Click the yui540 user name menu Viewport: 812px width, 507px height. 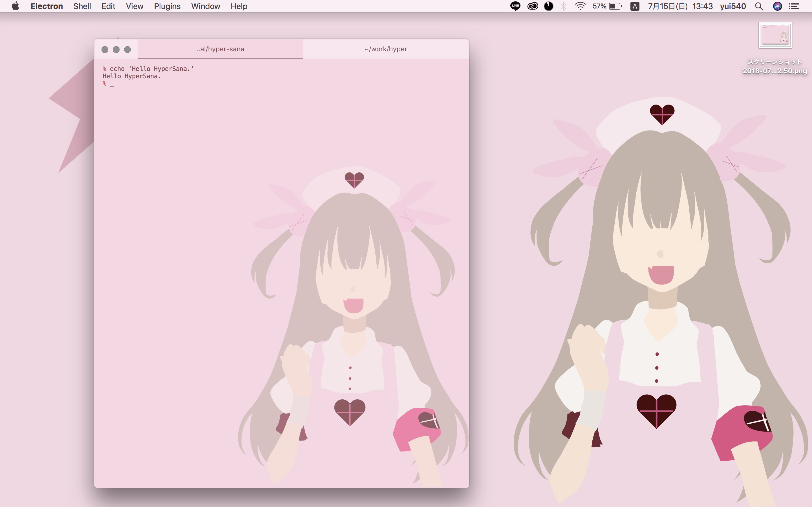pyautogui.click(x=733, y=6)
